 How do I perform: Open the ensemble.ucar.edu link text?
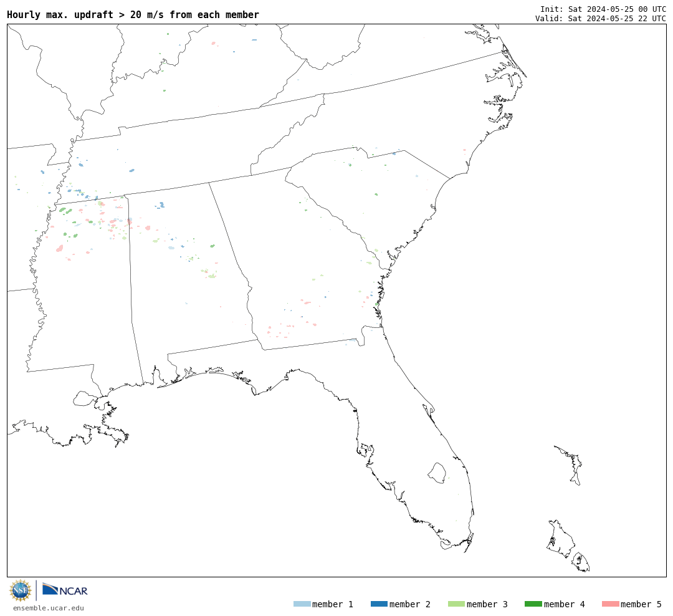pyautogui.click(x=49, y=608)
